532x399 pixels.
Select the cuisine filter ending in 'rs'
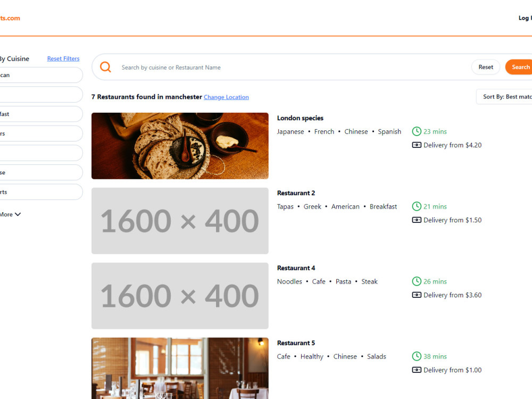click(x=41, y=134)
